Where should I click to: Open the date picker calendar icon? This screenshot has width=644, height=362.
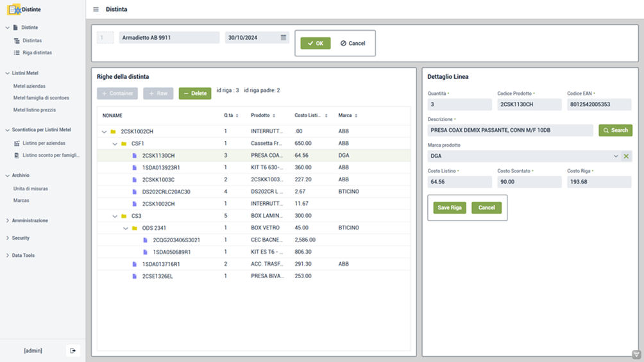[283, 37]
